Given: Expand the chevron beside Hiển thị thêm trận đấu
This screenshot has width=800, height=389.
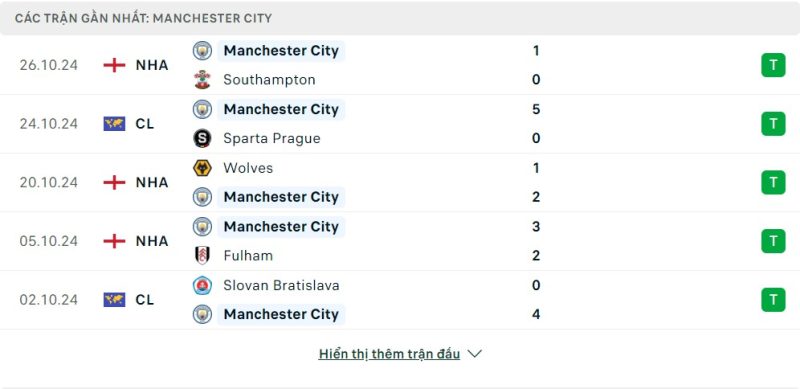Looking at the screenshot, I should (474, 354).
